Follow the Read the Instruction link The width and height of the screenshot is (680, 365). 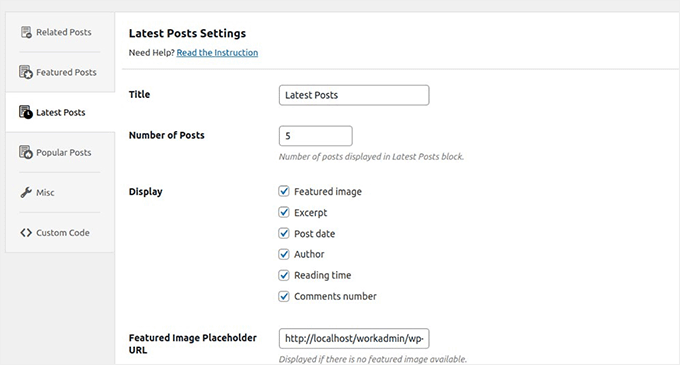[x=217, y=52]
